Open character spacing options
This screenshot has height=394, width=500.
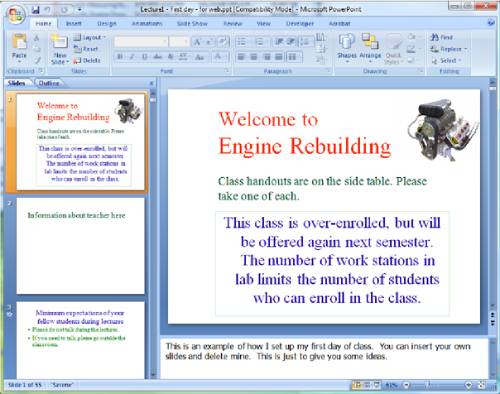point(183,57)
